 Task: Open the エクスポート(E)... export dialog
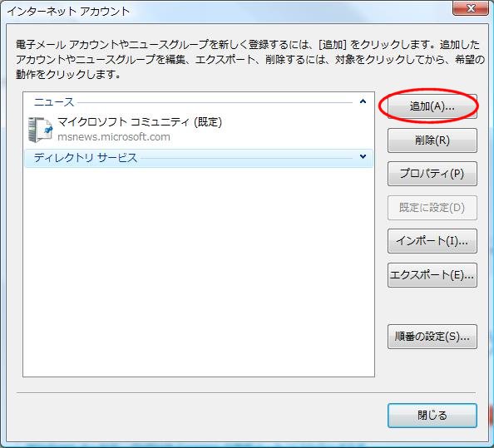(x=432, y=275)
